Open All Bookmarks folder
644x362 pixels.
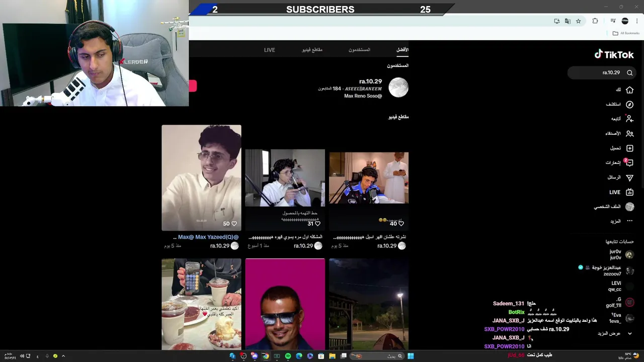click(626, 33)
